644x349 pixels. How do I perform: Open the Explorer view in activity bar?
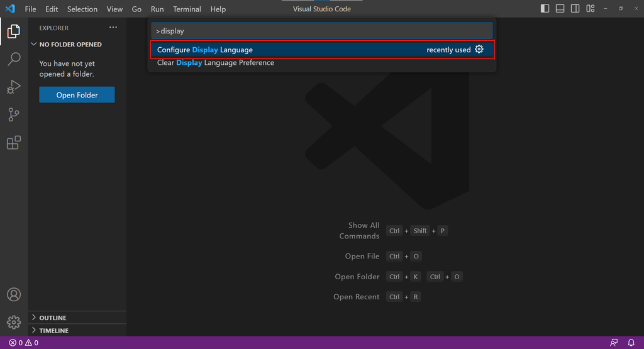(14, 31)
